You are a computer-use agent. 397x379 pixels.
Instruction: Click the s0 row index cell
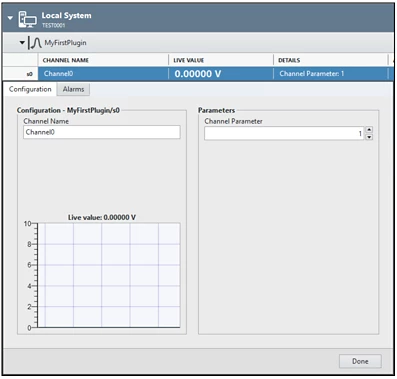pos(21,74)
